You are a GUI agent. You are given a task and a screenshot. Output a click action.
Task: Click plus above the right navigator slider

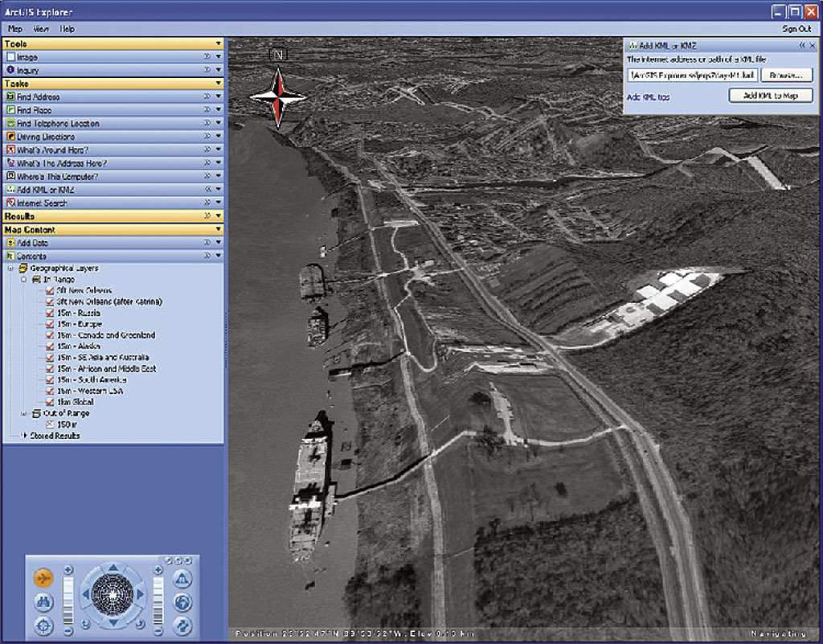click(158, 570)
